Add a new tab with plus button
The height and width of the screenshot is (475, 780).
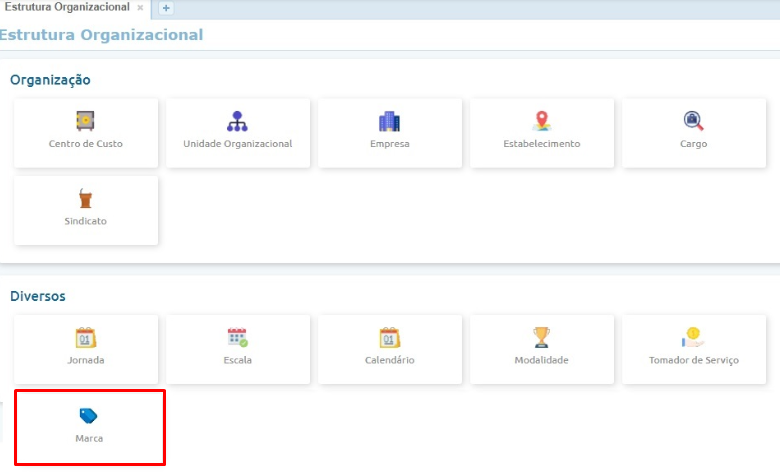click(166, 8)
